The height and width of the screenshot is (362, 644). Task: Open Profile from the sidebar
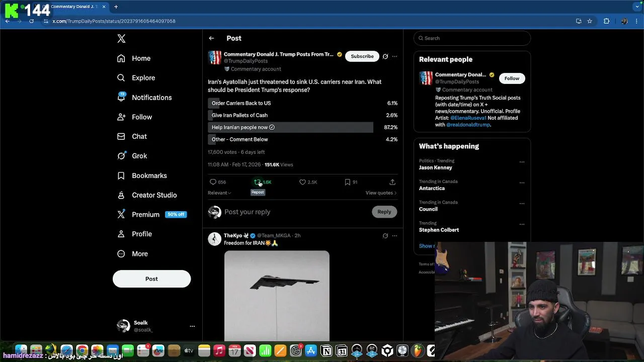[x=134, y=234]
